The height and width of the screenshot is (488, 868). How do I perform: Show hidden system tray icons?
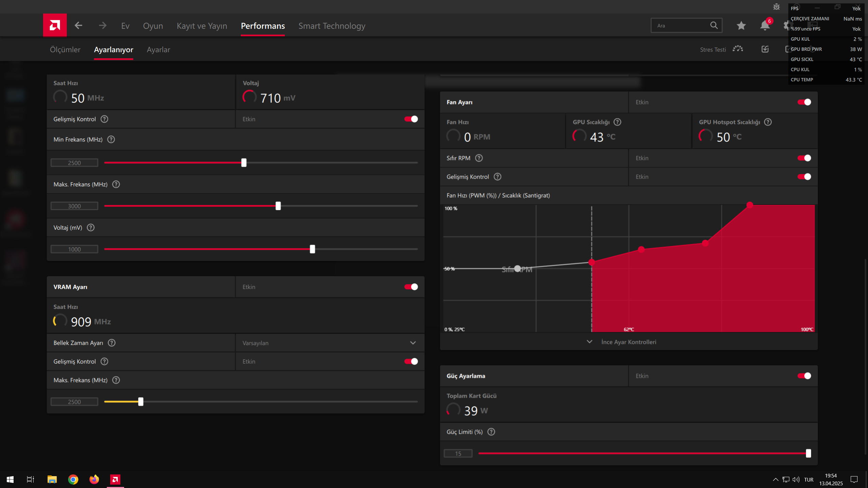click(x=775, y=480)
